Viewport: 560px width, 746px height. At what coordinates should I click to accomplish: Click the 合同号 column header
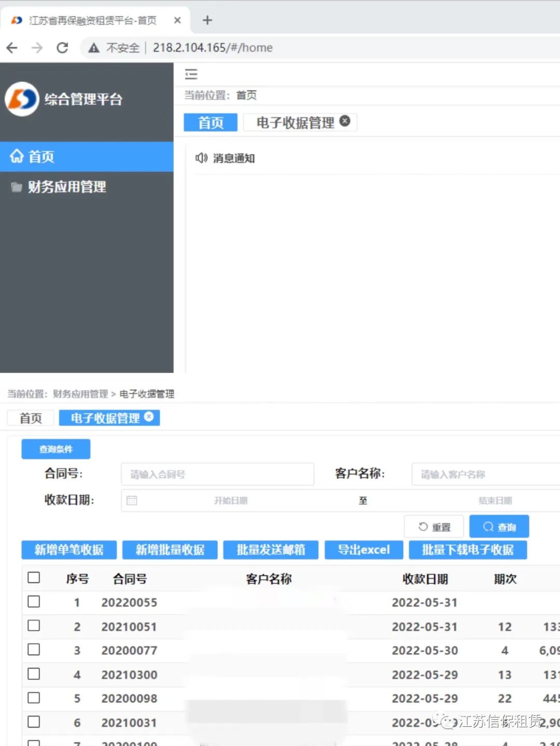tap(130, 579)
